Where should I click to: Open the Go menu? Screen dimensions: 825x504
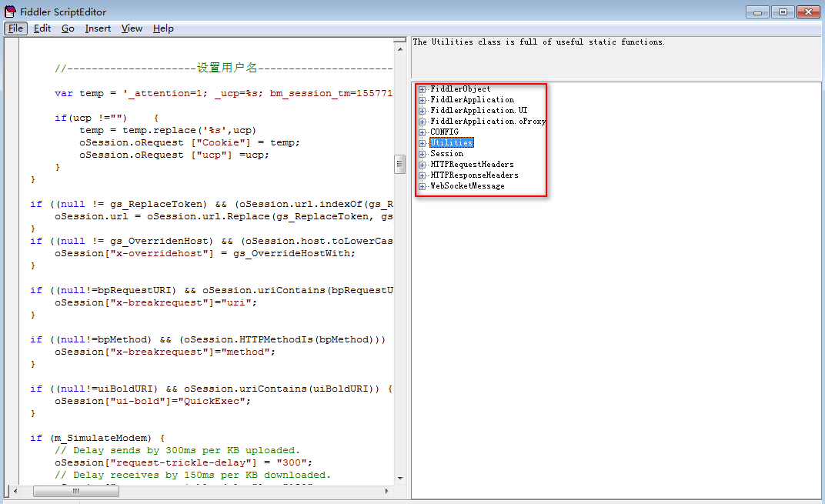(68, 28)
